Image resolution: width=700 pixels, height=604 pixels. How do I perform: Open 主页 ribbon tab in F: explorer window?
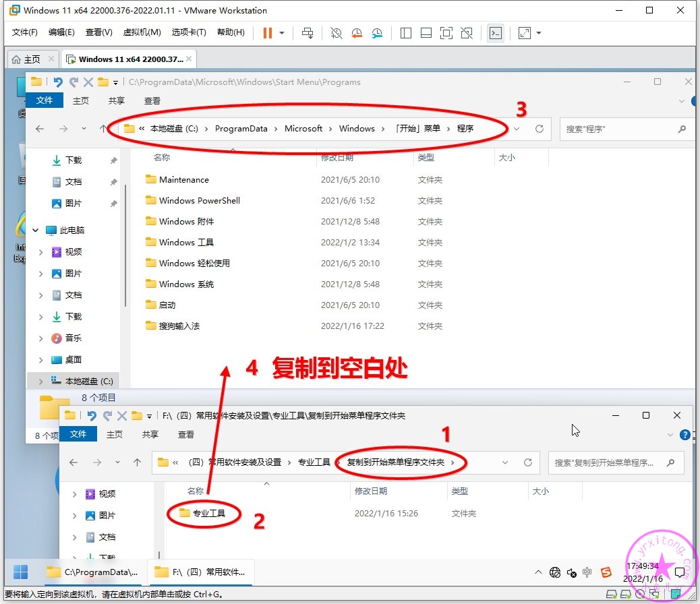pos(114,434)
